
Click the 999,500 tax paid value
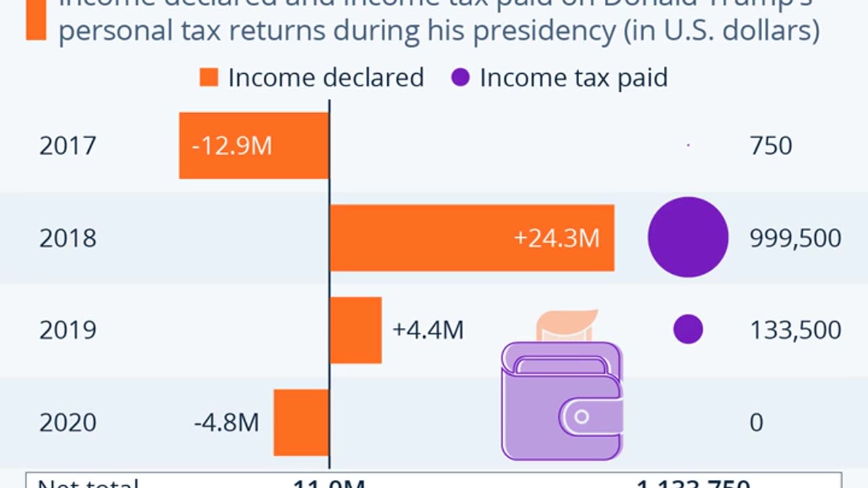795,238
